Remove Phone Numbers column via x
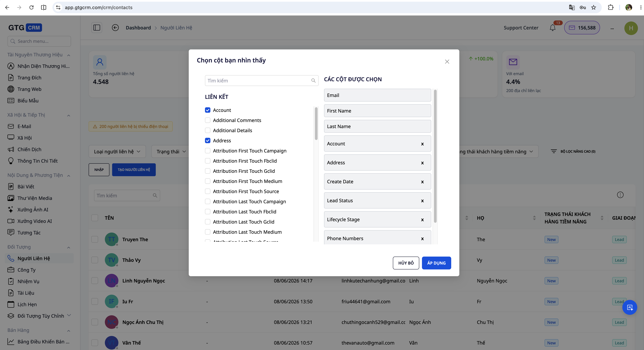This screenshot has height=350, width=644. tap(422, 239)
